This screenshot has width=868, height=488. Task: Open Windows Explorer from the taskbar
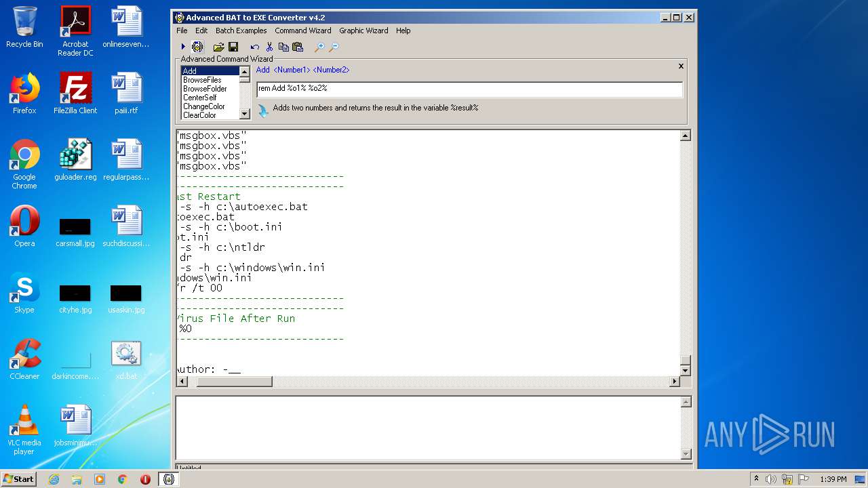(x=77, y=479)
